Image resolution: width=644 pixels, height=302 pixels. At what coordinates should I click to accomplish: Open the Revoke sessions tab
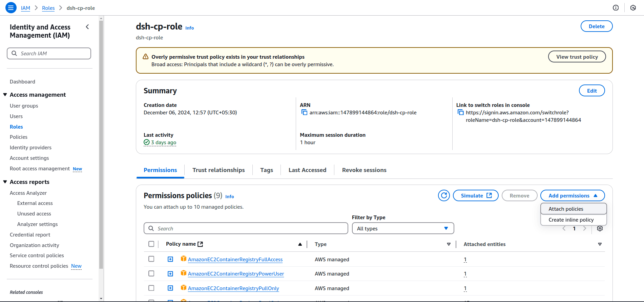click(364, 170)
